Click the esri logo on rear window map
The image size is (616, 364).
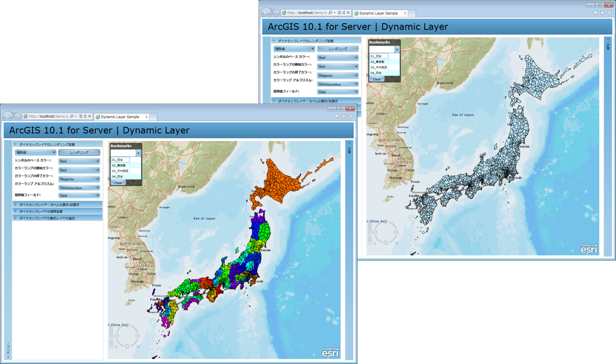(589, 249)
